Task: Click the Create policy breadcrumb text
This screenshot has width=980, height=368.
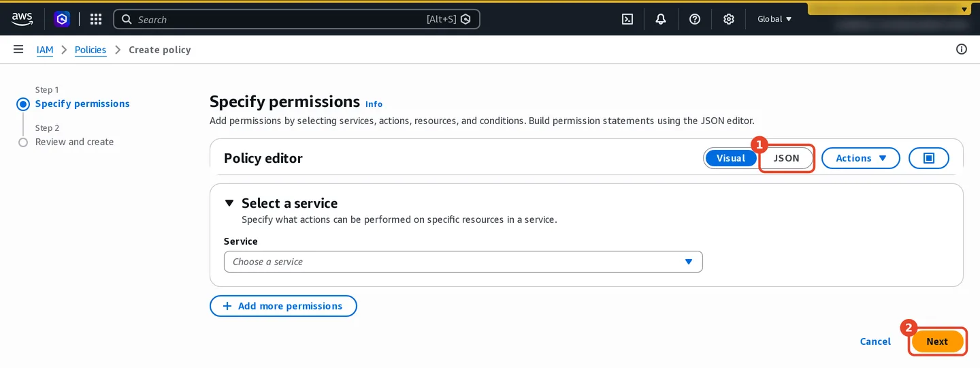Action: coord(160,50)
